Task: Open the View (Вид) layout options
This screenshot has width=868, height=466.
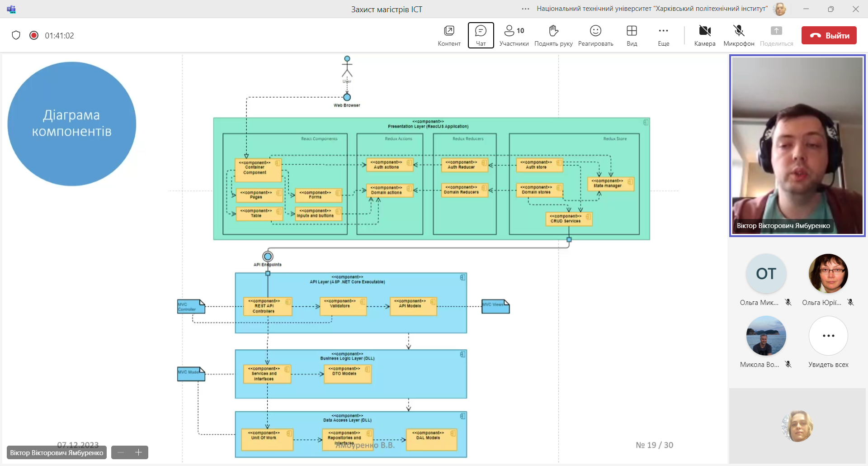Action: click(632, 35)
